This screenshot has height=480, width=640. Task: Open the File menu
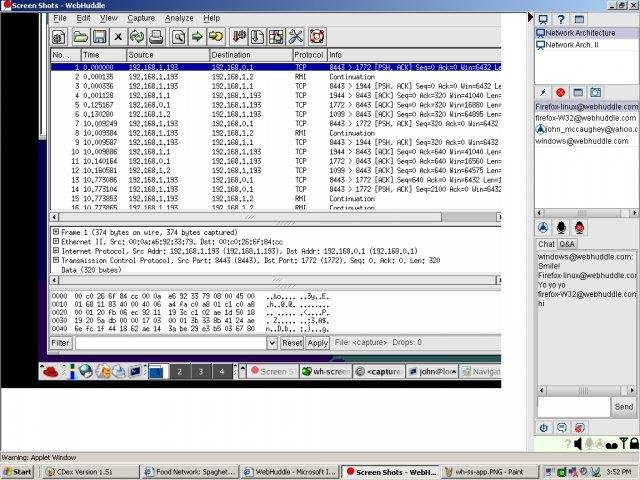[x=60, y=18]
